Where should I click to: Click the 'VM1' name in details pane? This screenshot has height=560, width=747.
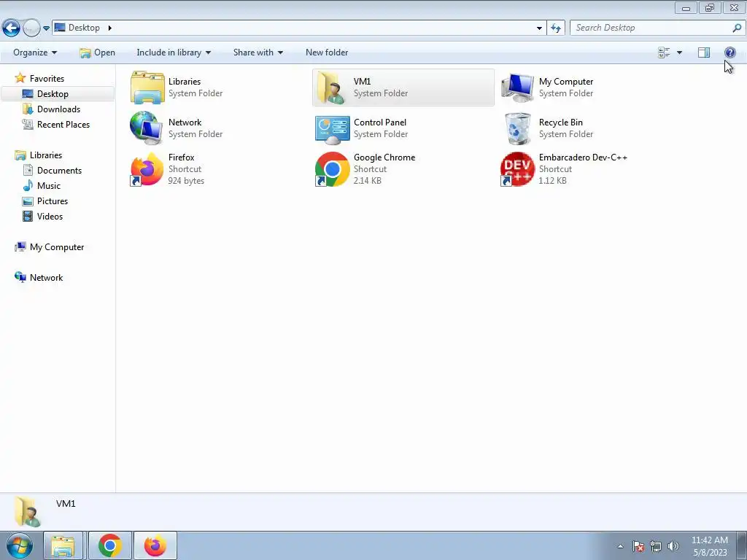click(x=66, y=503)
